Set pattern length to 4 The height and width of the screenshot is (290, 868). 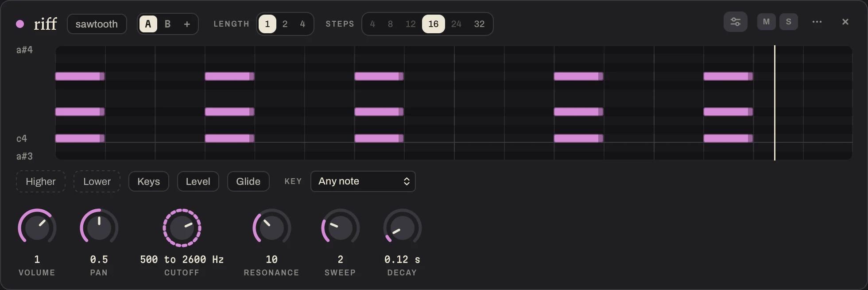pos(302,24)
